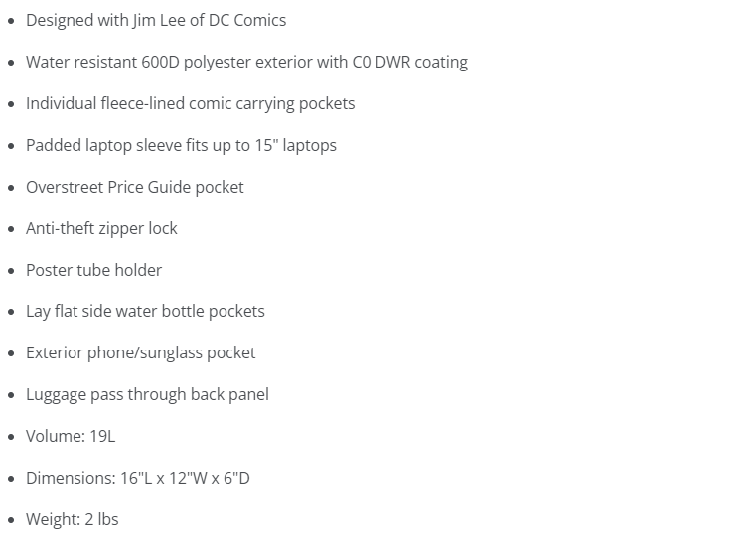752x560 pixels.
Task: Click the bullet beside 'Weight: 2 lbs'
Action: pyautogui.click(x=11, y=520)
